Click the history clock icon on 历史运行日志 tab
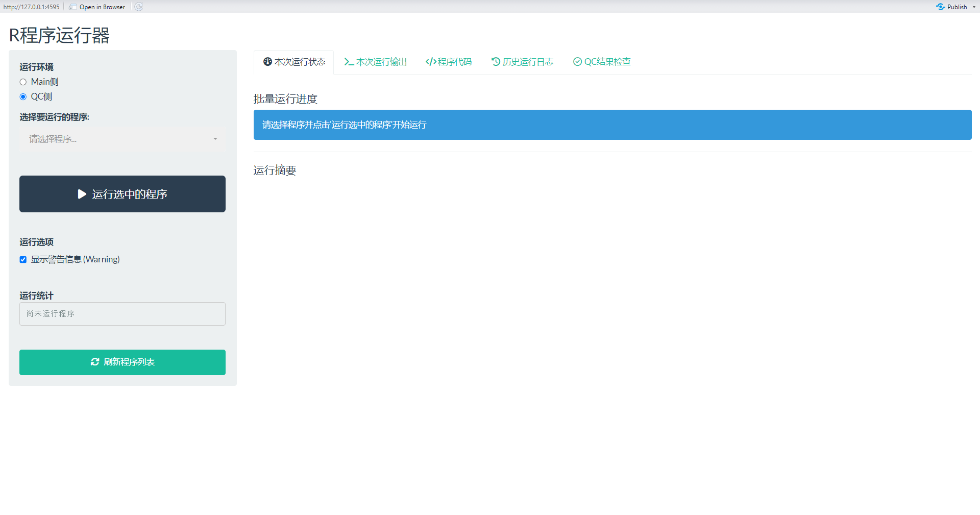Screen dimensions: 980x515 point(495,62)
